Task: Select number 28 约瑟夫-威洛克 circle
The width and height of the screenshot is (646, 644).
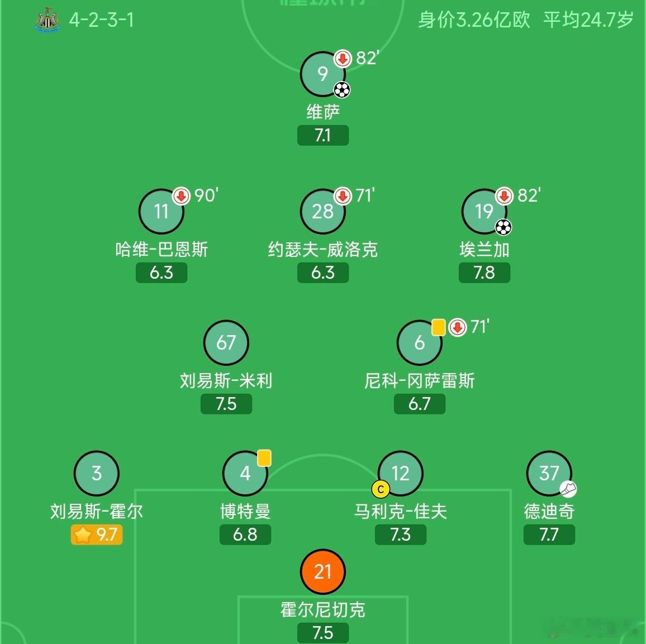Action: tap(323, 212)
